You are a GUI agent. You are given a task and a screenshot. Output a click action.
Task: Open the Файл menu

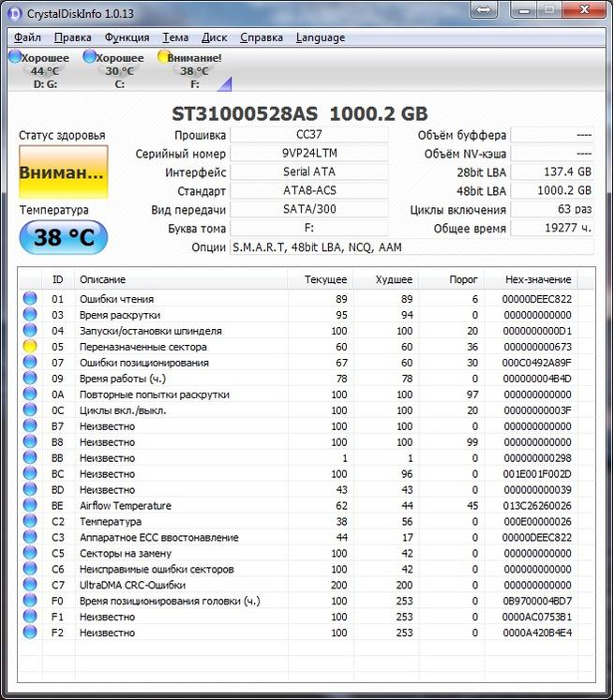27,37
